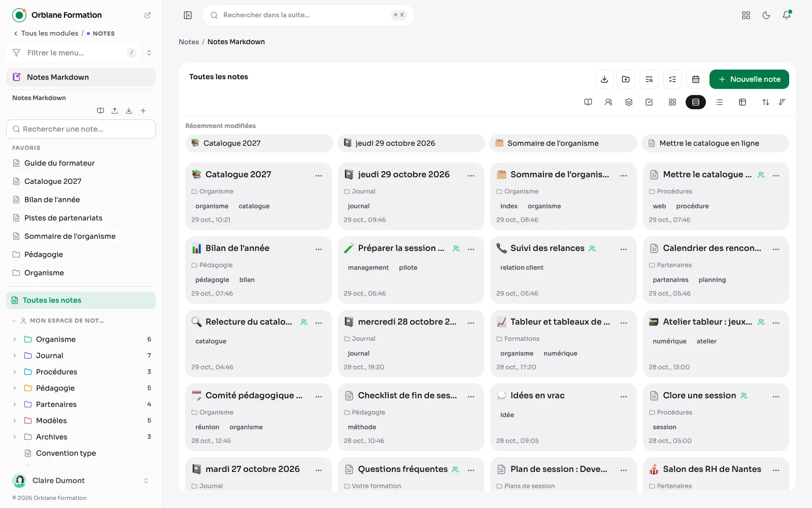Switch to bulleted list view
The image size is (812, 508).
[x=719, y=102]
